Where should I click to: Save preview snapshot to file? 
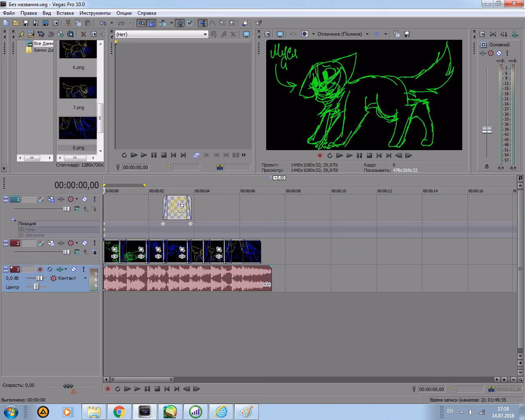click(x=407, y=34)
